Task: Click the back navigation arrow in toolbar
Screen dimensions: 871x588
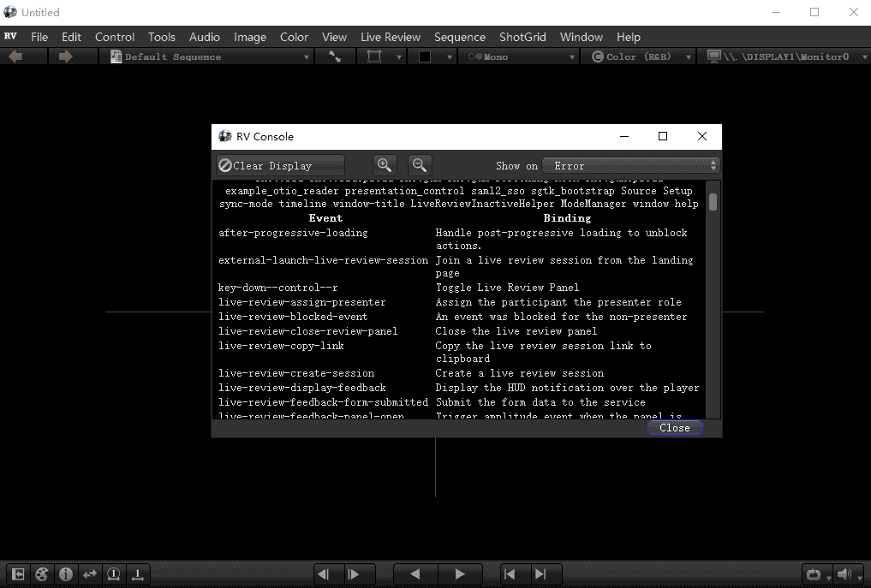Action: click(15, 56)
